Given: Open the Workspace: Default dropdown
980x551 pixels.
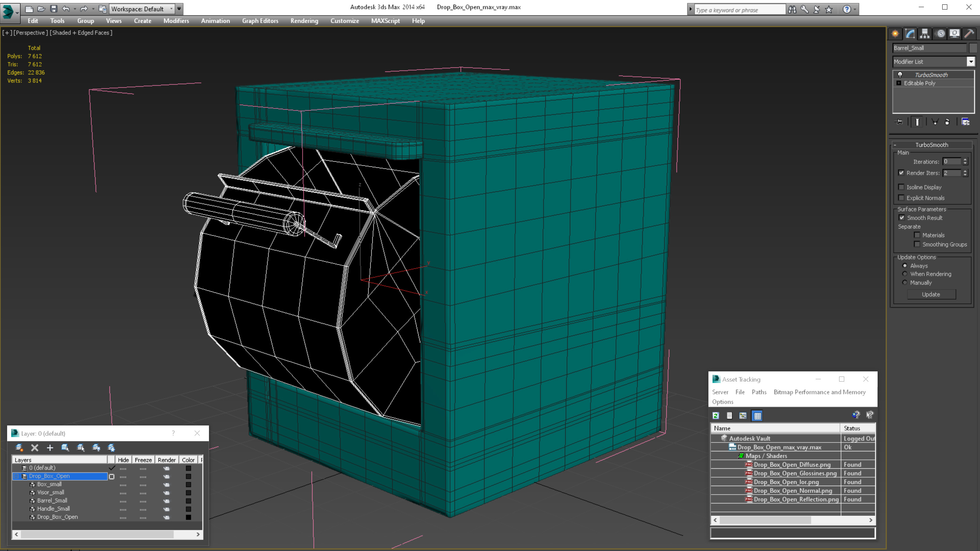Looking at the screenshot, I should point(141,9).
